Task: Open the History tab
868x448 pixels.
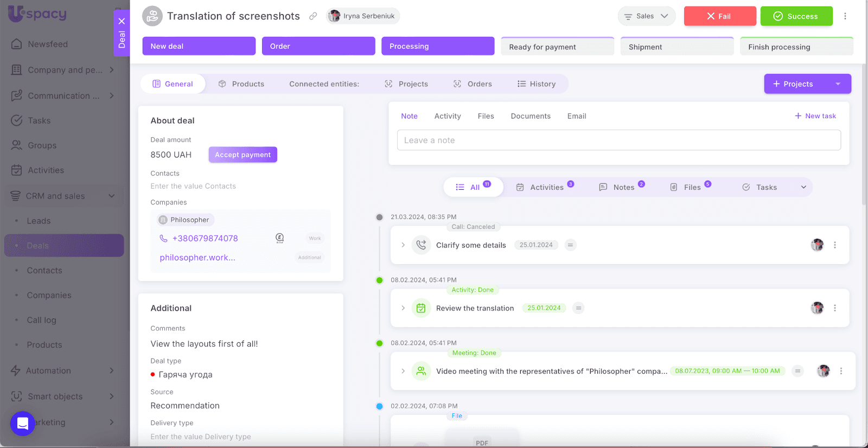Action: point(537,84)
